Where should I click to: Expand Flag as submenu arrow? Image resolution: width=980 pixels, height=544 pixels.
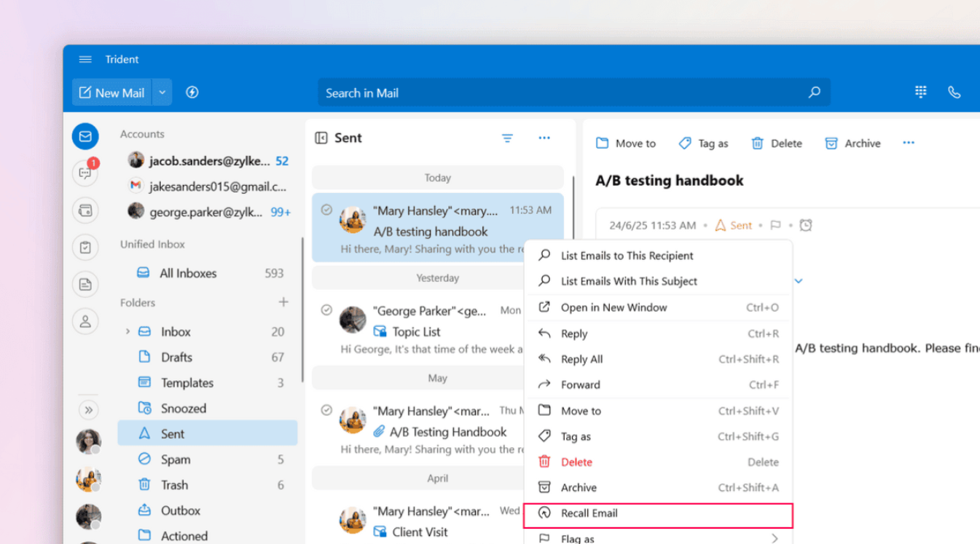click(x=775, y=539)
